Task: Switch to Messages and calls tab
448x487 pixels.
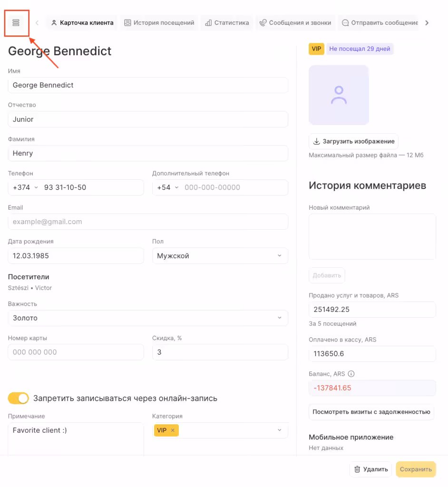Action: [295, 23]
